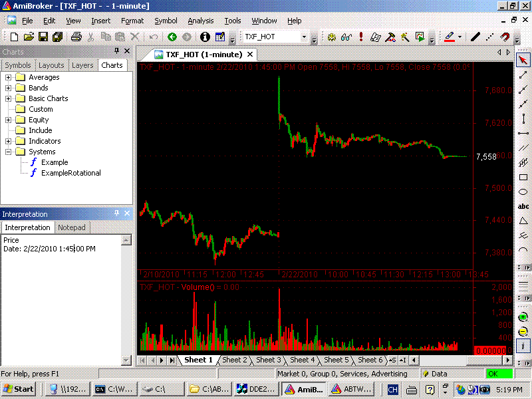The image size is (532, 399).
Task: Open the File menu
Action: tap(27, 21)
